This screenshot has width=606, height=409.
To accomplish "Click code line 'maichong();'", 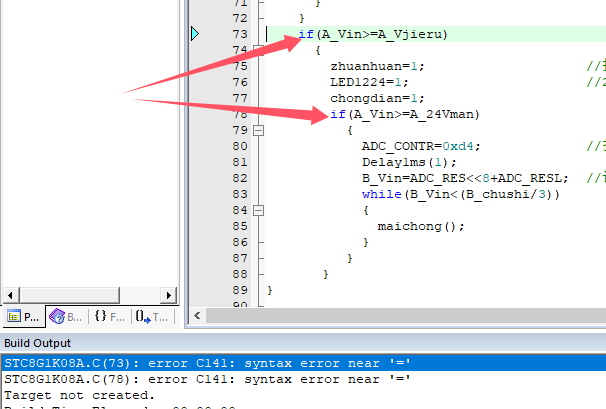I will 421,226.
